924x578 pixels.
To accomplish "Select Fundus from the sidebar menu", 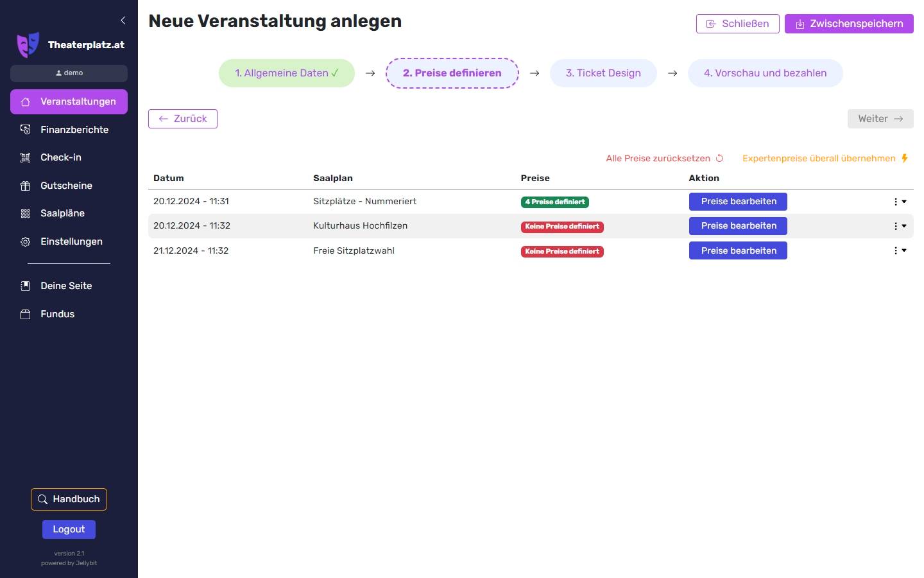I will [x=57, y=314].
